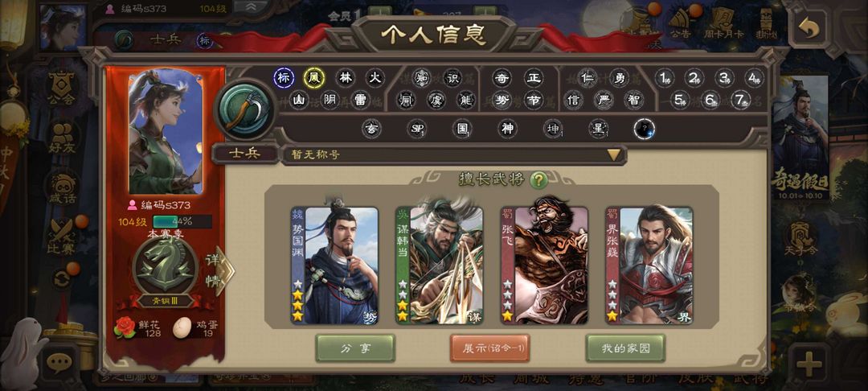The image size is (868, 391).
Task: Click the green question mark help icon
Action: (x=538, y=179)
